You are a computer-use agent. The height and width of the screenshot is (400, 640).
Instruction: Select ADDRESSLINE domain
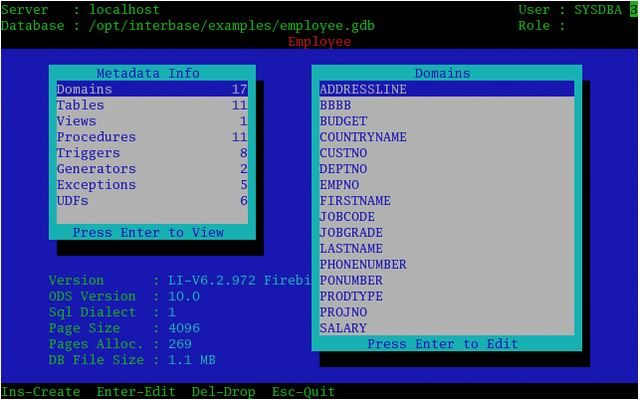[x=447, y=89]
